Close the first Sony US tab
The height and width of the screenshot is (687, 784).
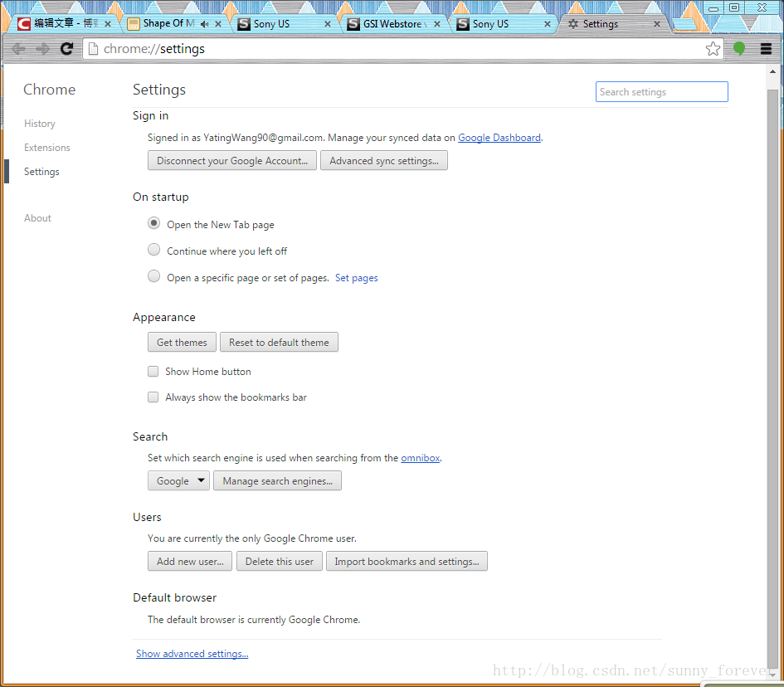(328, 24)
